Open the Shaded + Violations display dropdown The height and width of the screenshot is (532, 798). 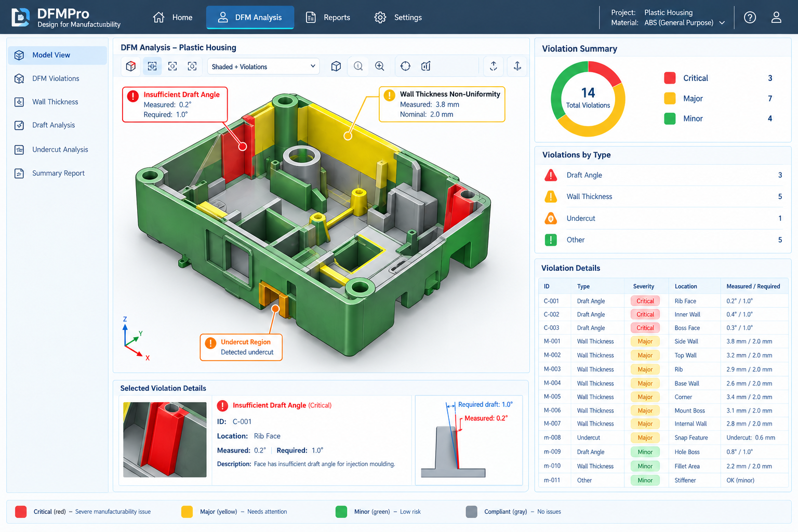point(263,66)
